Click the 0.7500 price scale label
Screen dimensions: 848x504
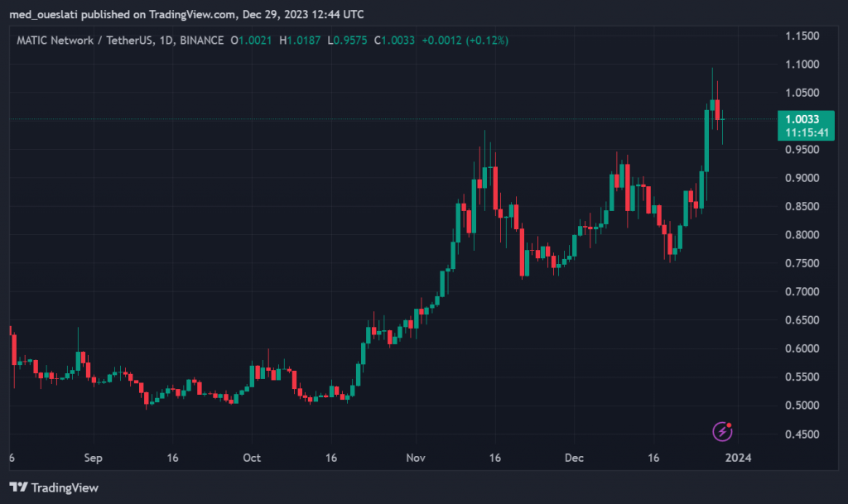802,263
